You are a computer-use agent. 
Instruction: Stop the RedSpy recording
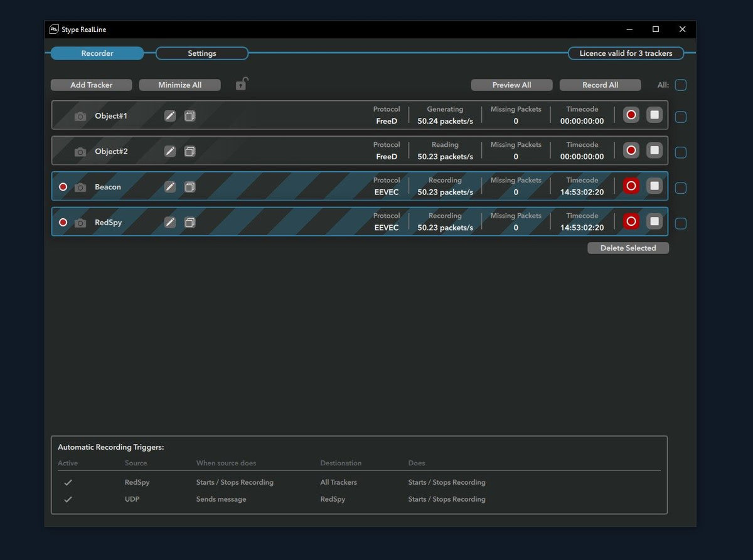pos(654,221)
